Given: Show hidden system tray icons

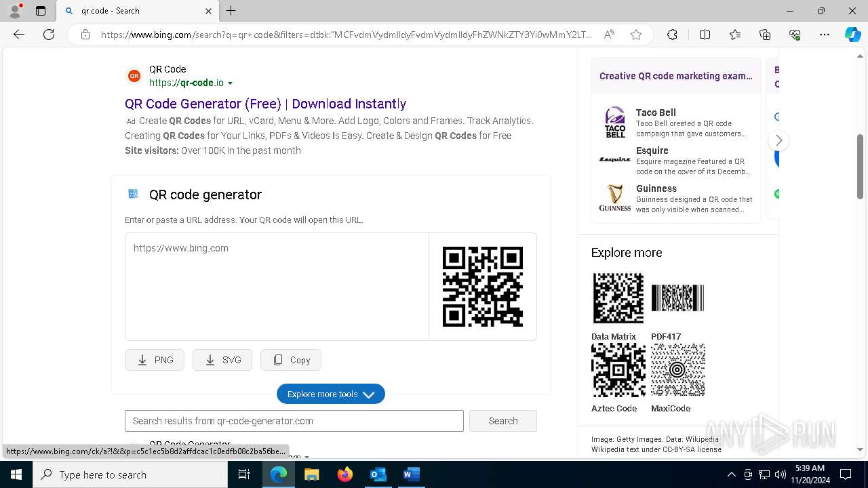Looking at the screenshot, I should [x=731, y=474].
